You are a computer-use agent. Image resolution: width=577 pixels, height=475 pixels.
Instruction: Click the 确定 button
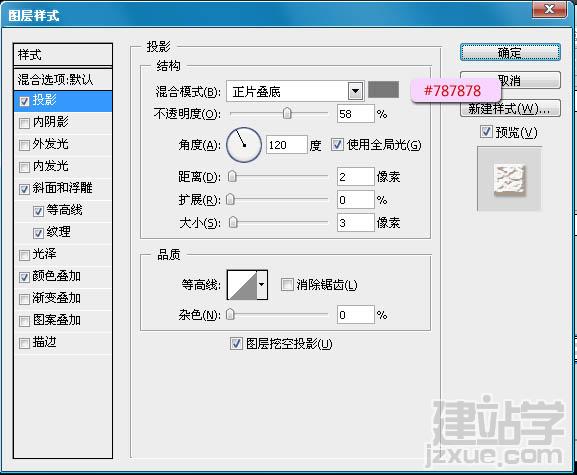click(x=510, y=52)
